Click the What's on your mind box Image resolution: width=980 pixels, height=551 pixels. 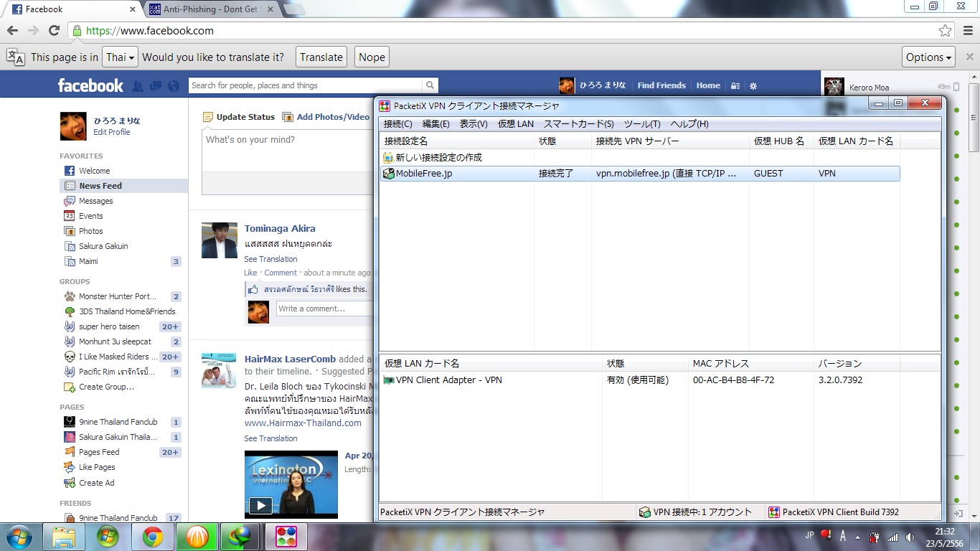(x=288, y=151)
